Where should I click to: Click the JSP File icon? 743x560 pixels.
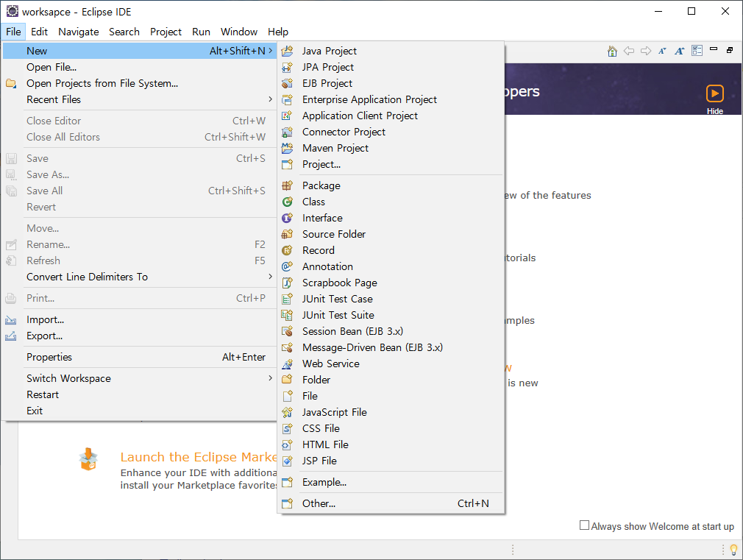(287, 461)
